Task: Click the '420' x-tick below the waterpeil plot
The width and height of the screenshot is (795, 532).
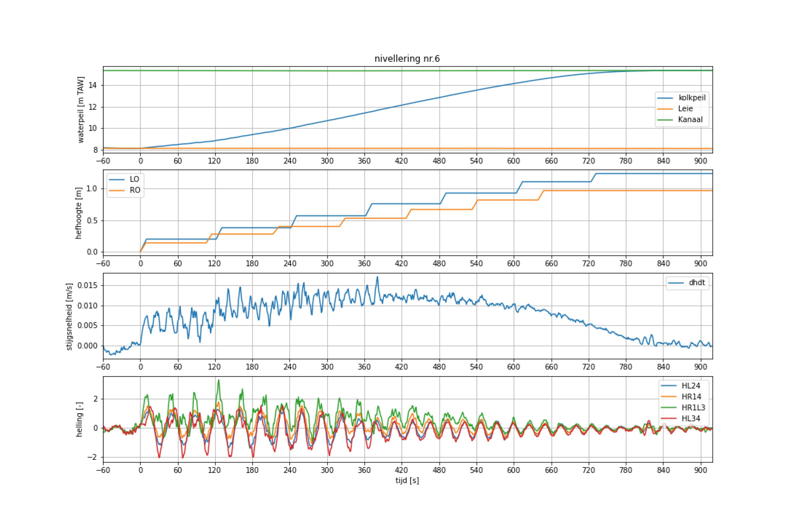Action: click(x=402, y=161)
